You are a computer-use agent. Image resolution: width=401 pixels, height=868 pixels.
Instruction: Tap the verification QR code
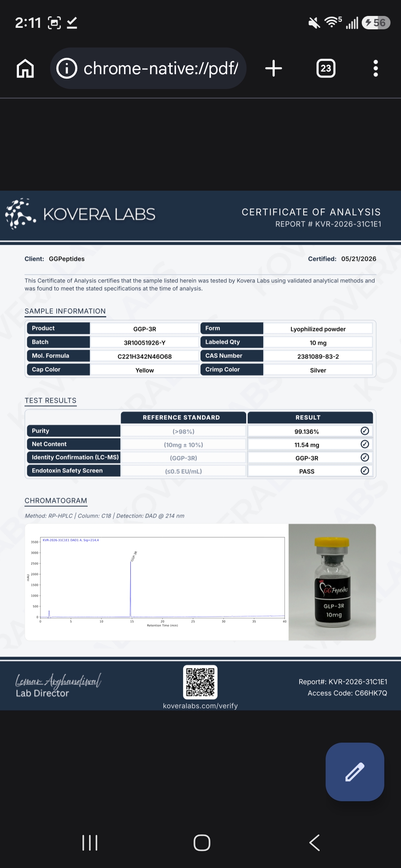click(x=200, y=682)
